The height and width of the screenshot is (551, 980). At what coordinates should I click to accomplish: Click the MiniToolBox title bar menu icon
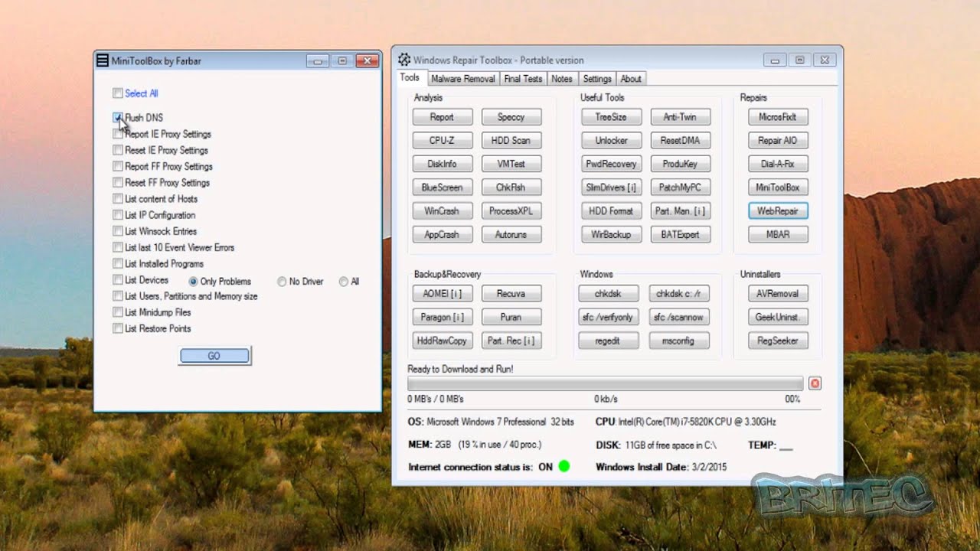coord(103,60)
